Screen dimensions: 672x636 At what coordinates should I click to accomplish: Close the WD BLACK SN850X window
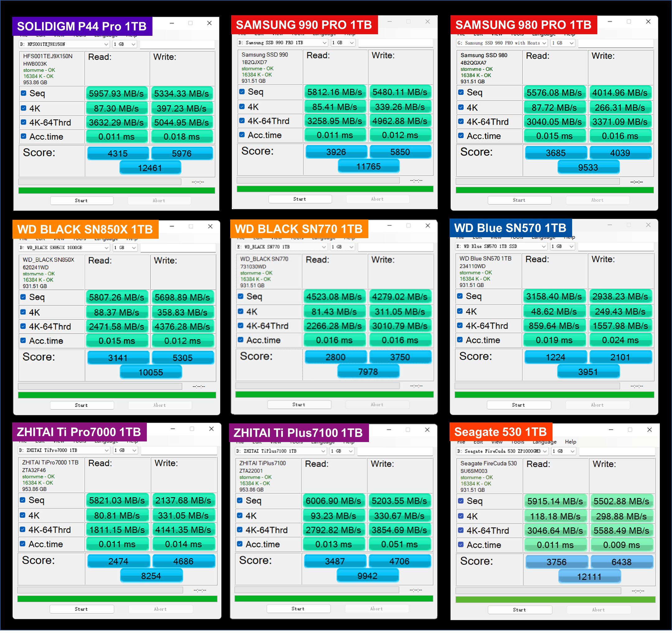click(210, 226)
